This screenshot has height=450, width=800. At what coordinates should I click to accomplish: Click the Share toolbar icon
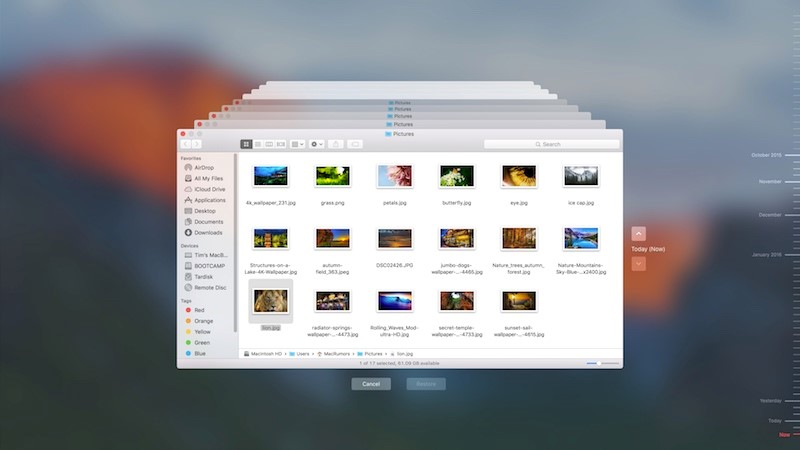[337, 144]
